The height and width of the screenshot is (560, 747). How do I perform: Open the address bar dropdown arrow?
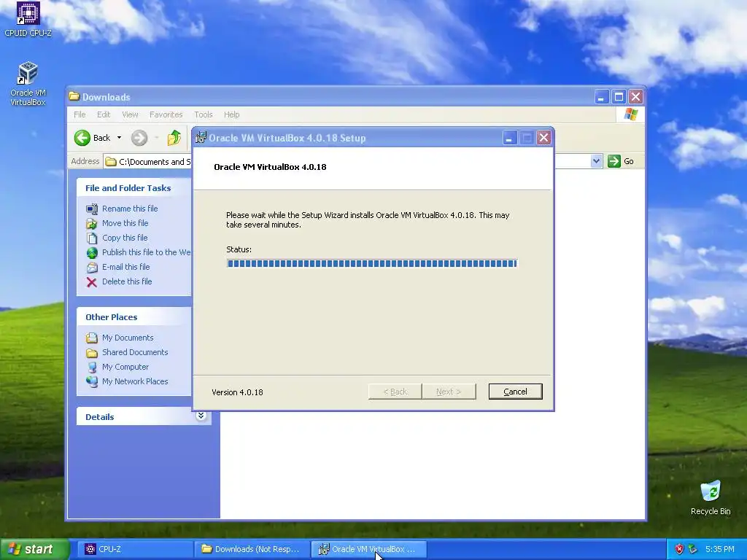tap(596, 161)
